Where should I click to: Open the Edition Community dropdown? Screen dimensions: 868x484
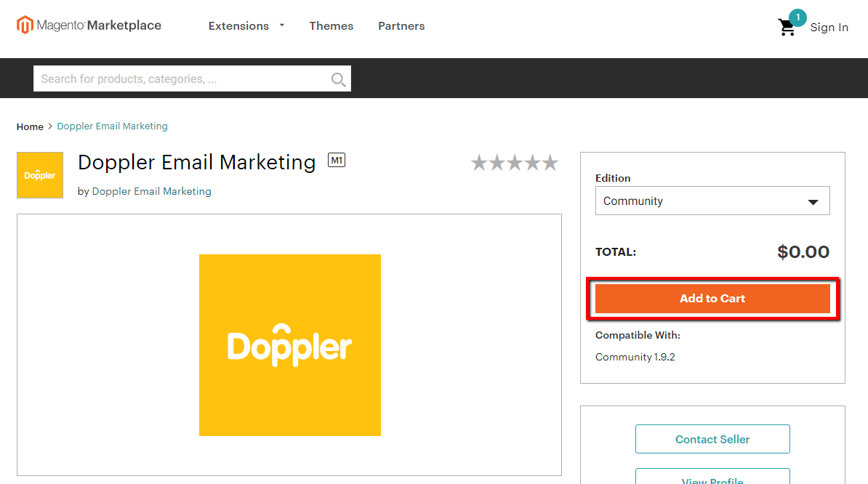712,201
